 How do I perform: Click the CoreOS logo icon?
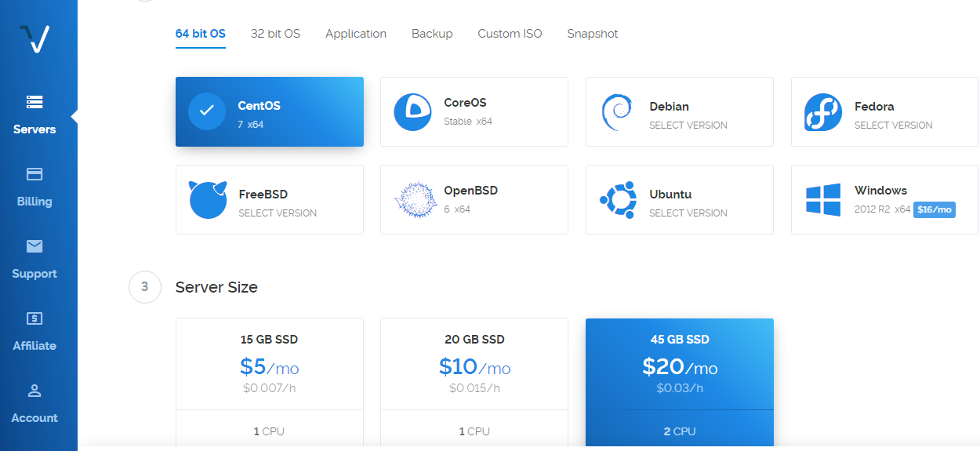point(412,111)
